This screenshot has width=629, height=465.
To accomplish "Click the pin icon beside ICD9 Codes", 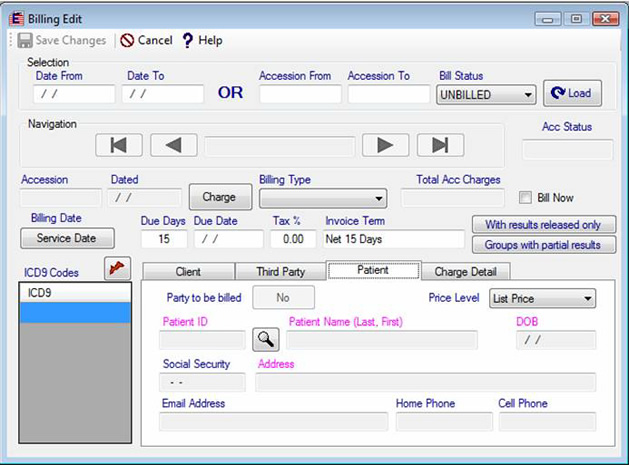I will click(x=117, y=268).
